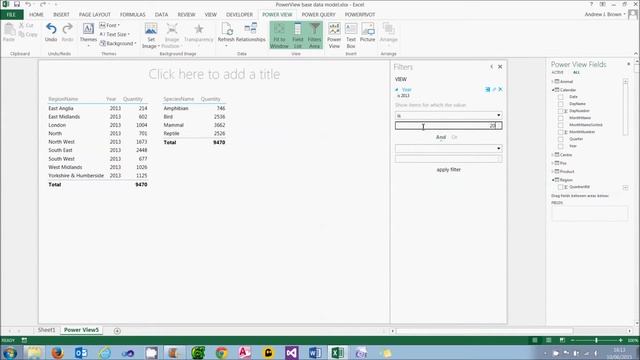Screen dimensions: 640x360
Task: Collapse the Region table in field list
Action: (x=553, y=180)
